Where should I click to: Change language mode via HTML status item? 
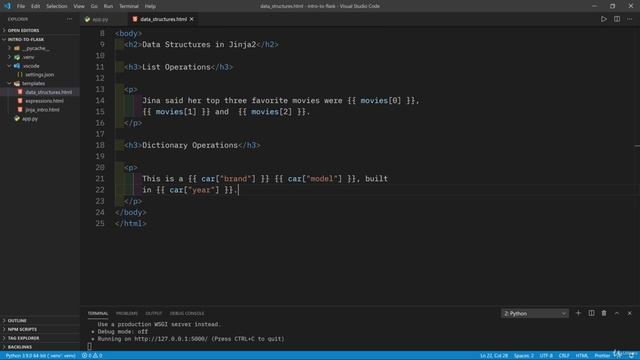click(x=582, y=356)
